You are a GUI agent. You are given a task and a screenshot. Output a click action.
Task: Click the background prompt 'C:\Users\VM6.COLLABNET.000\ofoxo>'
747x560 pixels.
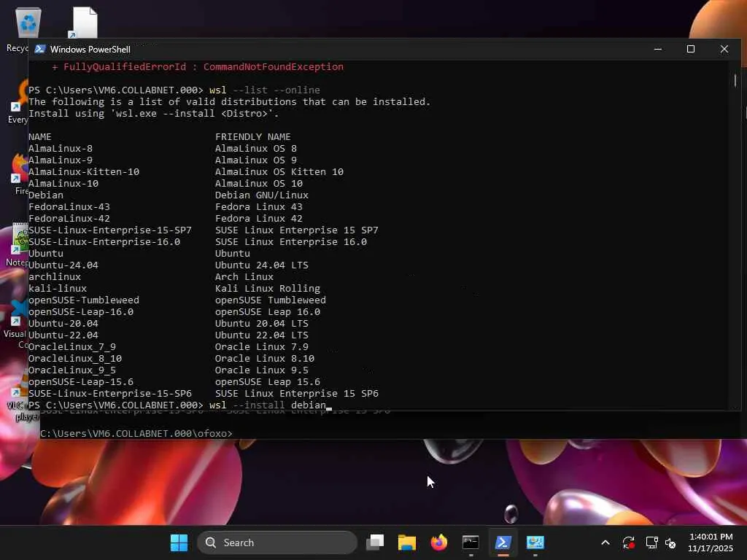[136, 433]
